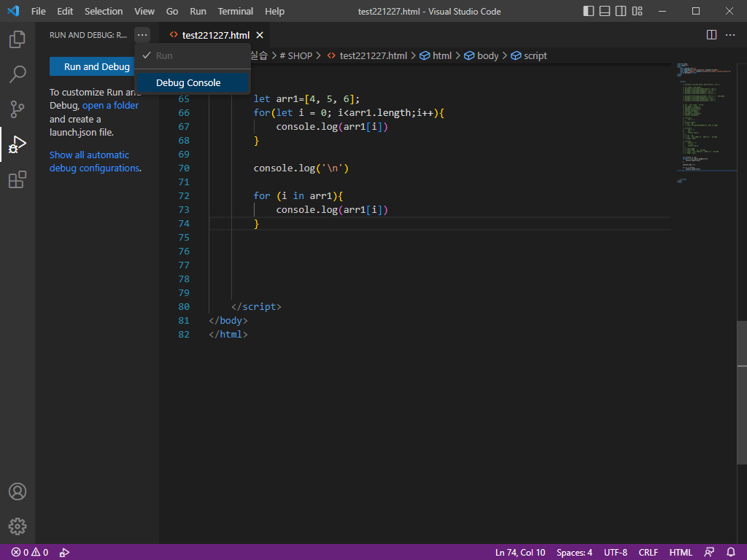
Task: Open the Explorer view in activity bar
Action: pos(18,39)
